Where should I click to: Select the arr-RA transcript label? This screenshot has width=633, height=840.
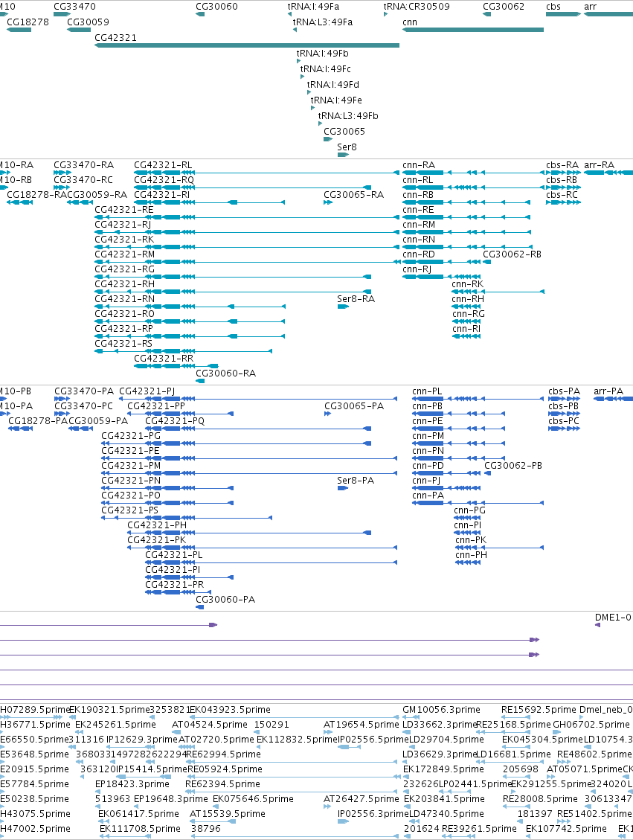tap(600, 165)
